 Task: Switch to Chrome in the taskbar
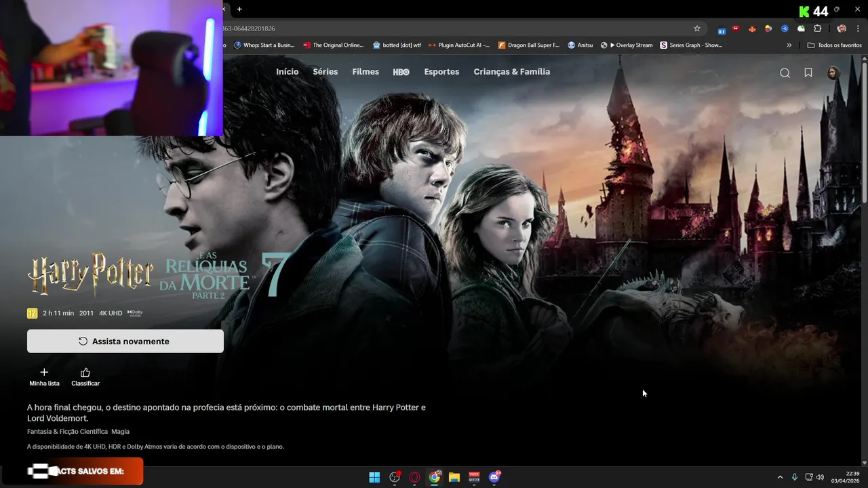tap(435, 477)
